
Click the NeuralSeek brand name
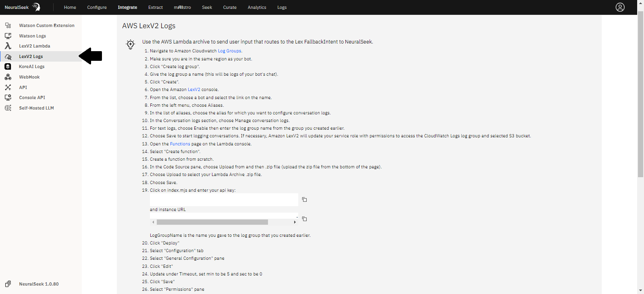point(17,7)
